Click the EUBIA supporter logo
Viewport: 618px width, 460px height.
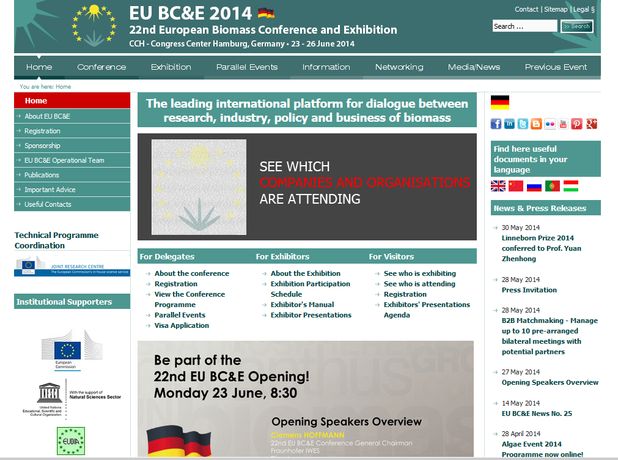click(x=71, y=441)
